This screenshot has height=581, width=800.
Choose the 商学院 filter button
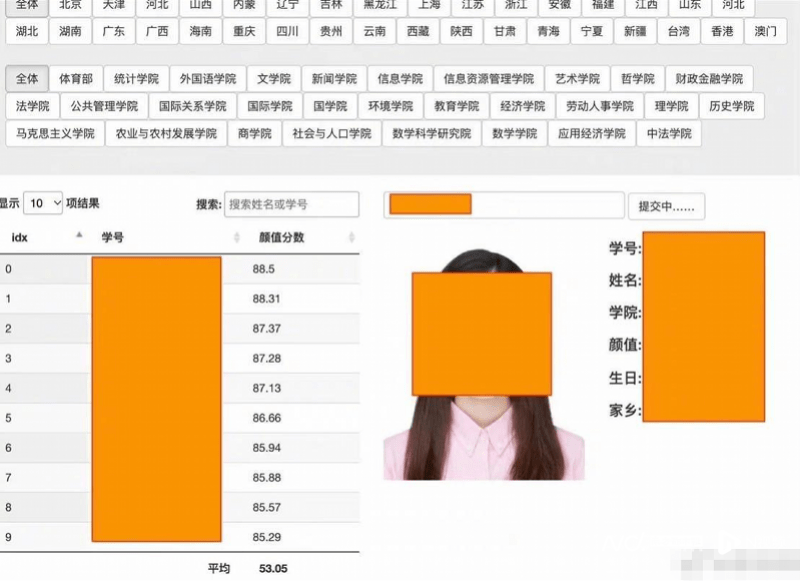coord(255,134)
